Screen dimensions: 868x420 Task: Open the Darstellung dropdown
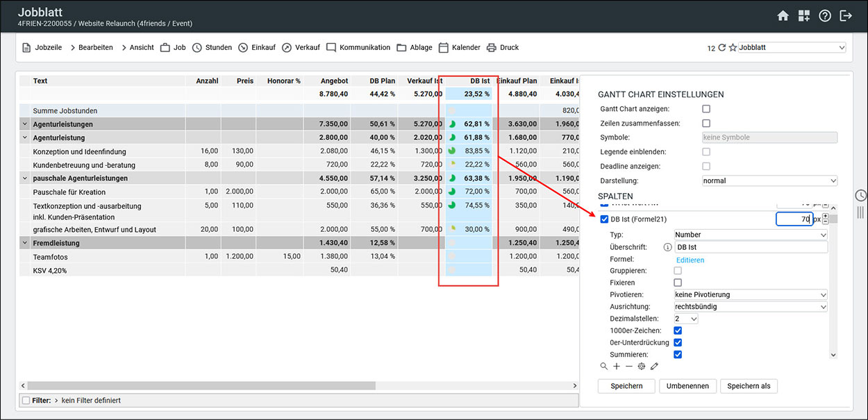click(769, 180)
